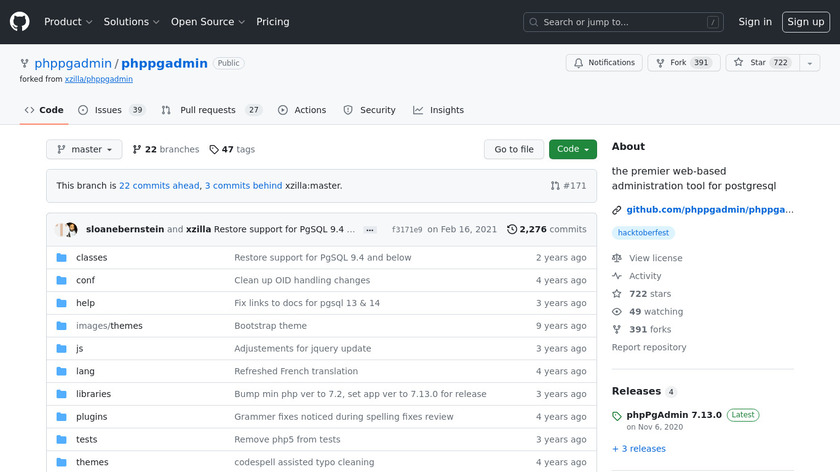Screen dimensions: 840x472
Task: Click the link icon beside repository URL
Action: tap(617, 210)
